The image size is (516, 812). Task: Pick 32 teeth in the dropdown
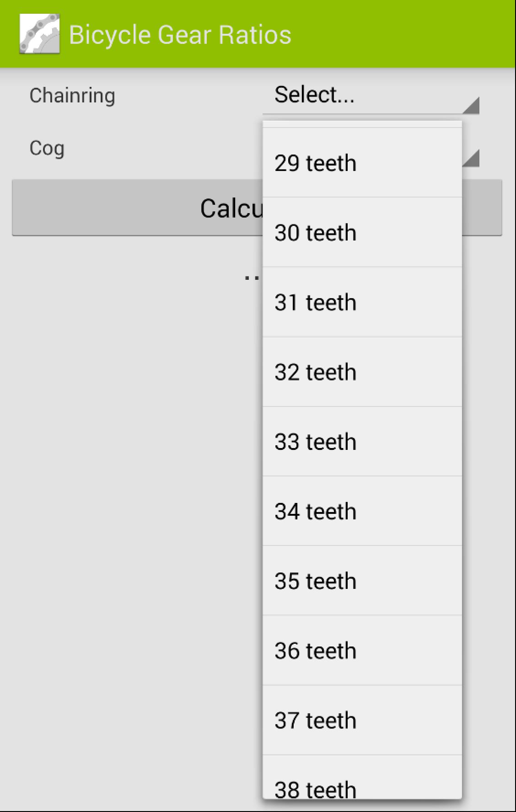(x=362, y=372)
